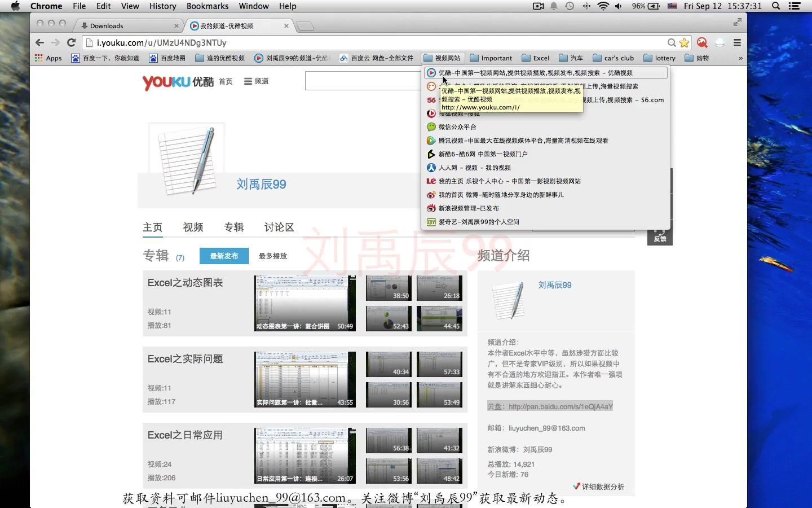
Task: Show hidden bookmarks with the overflow chevron
Action: coord(740,58)
